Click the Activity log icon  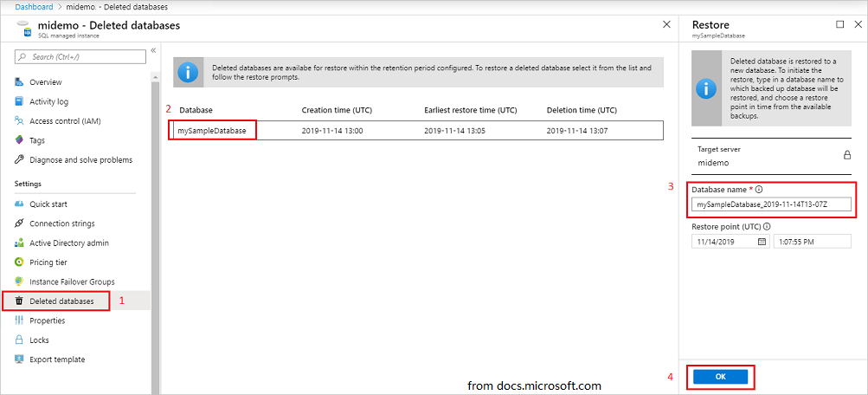click(x=19, y=101)
